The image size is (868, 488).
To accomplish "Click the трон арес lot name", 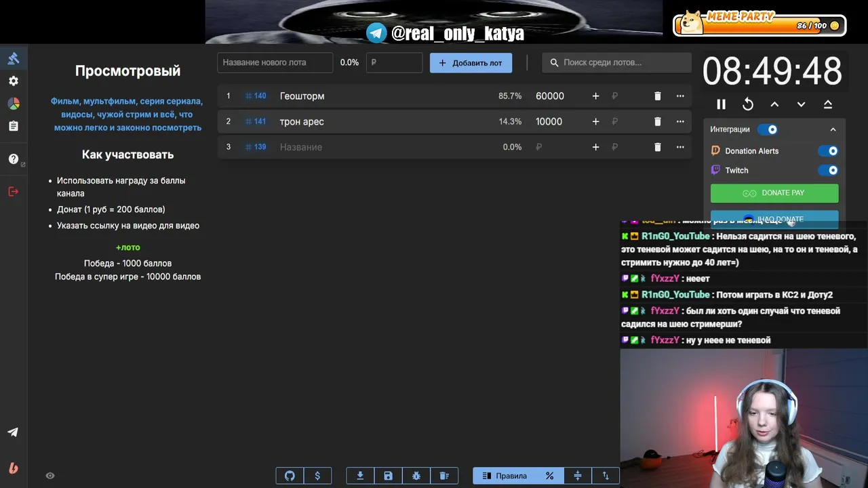I will [302, 122].
